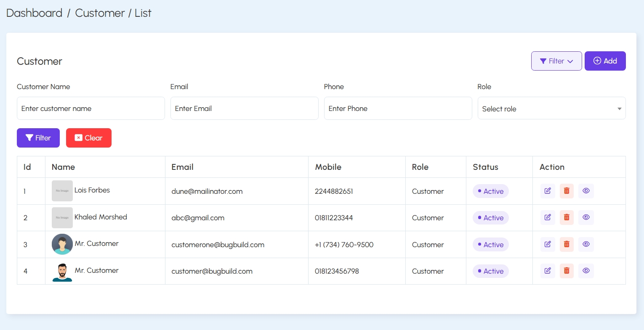Image resolution: width=644 pixels, height=330 pixels.
Task: Edit the customer@bugbuild.com row
Action: pos(548,271)
